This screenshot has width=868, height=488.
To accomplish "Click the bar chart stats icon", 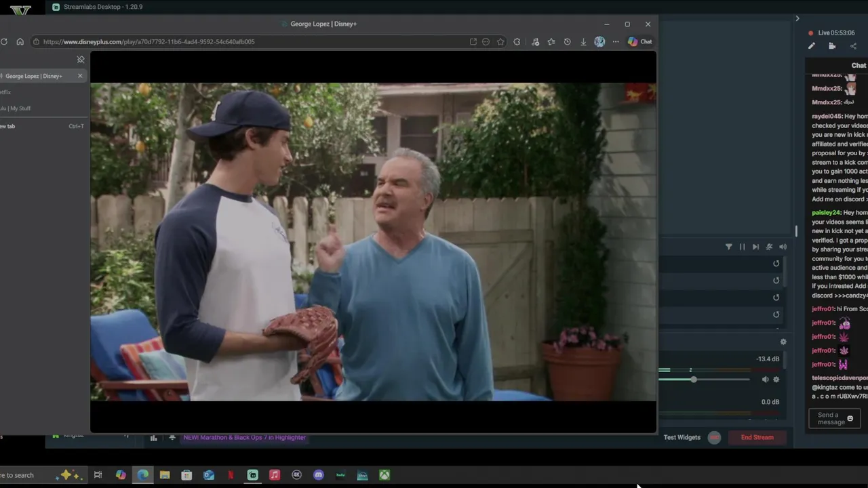I will coord(153,438).
